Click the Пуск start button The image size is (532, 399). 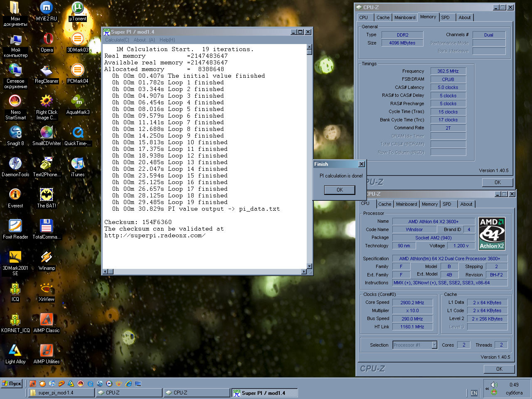12,384
